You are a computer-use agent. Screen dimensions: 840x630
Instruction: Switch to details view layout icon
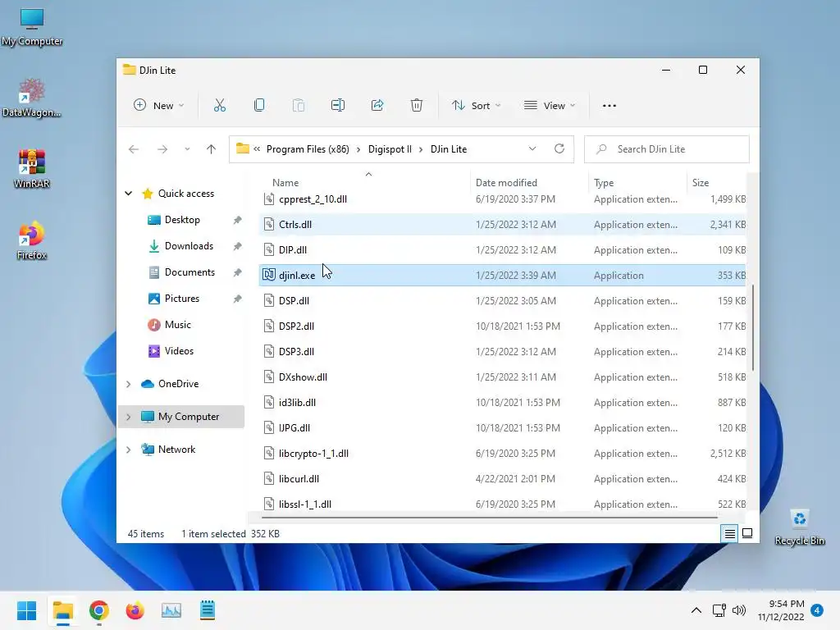coord(729,533)
